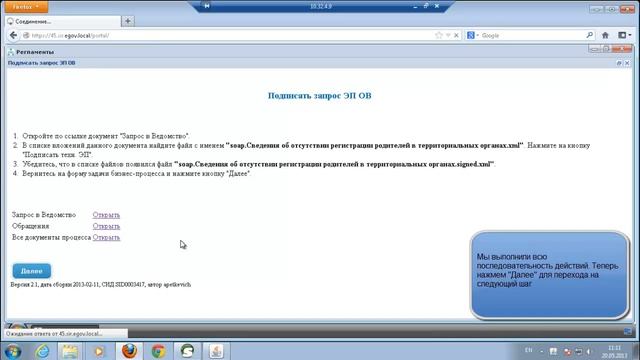Click the tutorial hint callout bubble

click(549, 275)
